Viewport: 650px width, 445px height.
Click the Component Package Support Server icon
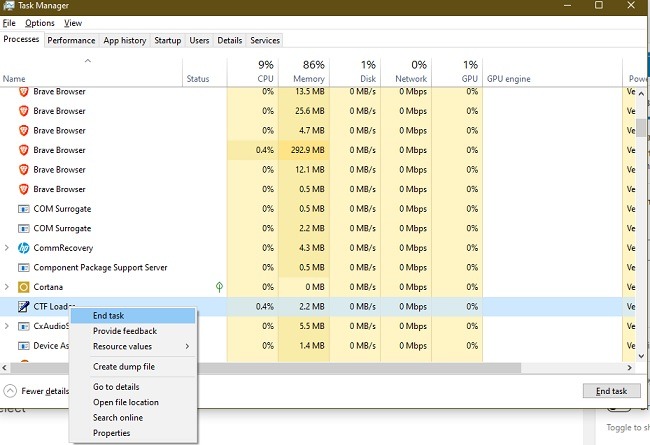click(x=24, y=267)
